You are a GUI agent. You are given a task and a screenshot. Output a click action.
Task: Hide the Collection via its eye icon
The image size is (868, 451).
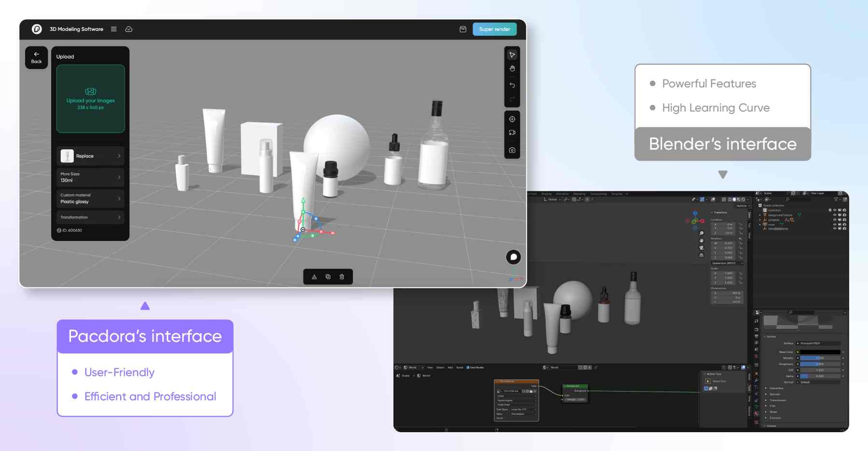click(x=835, y=211)
